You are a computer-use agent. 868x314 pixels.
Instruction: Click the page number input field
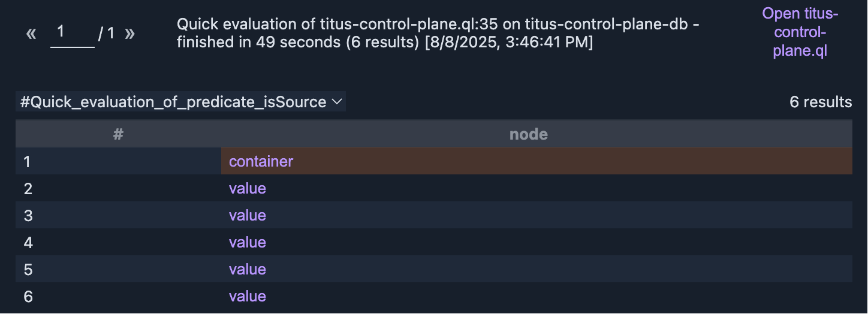[72, 34]
